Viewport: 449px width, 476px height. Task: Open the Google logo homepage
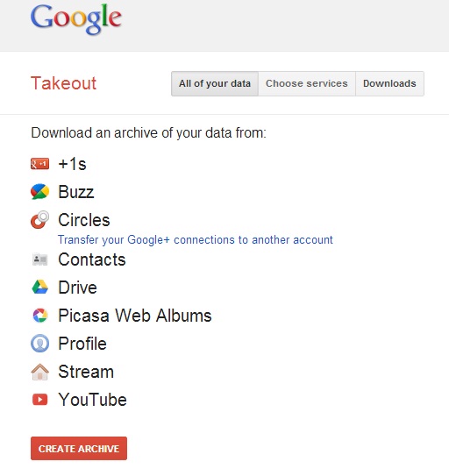pos(76,18)
